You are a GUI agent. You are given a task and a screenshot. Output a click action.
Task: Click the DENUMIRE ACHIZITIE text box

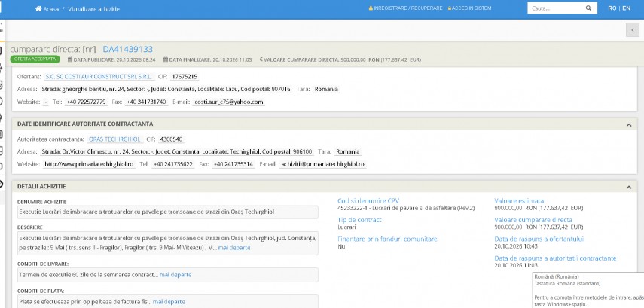coord(167,212)
